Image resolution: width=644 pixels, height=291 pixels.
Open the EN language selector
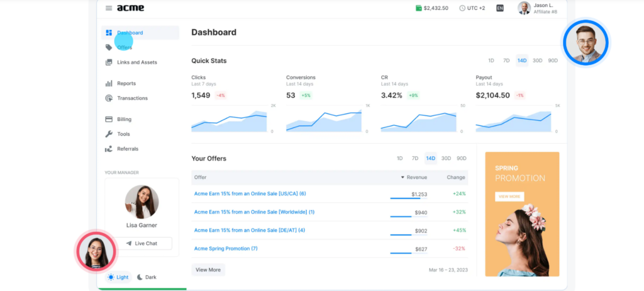tap(500, 8)
